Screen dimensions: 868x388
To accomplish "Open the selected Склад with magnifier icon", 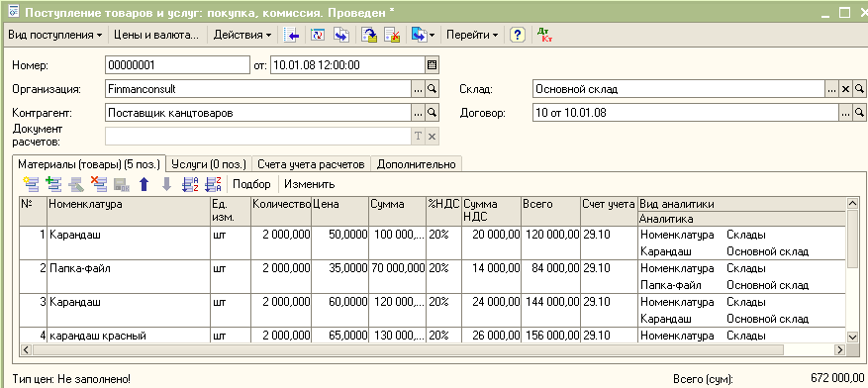I will coord(859,88).
